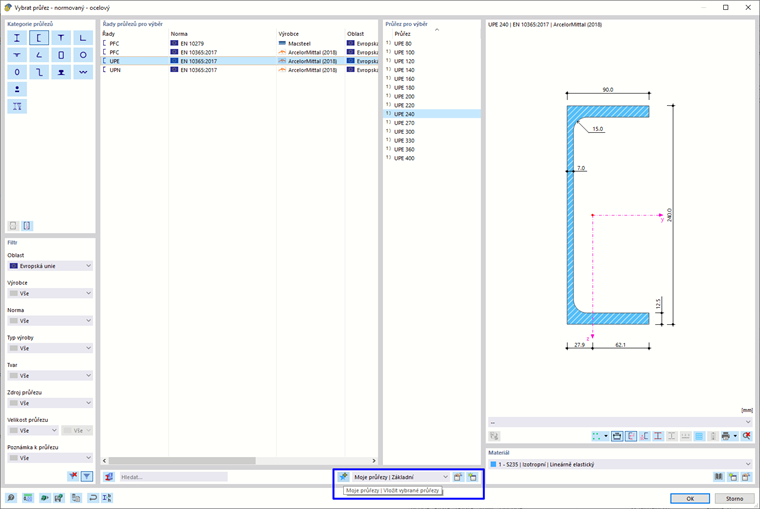Screen dimensions: 760x509
Task: Select the channel (U) section category icon
Action: click(x=39, y=38)
